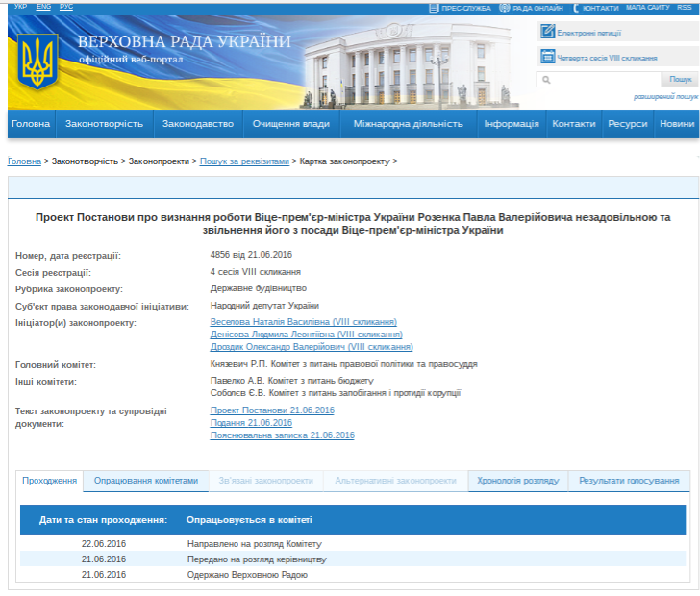Open Контакти main menu item
The width and height of the screenshot is (700, 596).
point(574,124)
